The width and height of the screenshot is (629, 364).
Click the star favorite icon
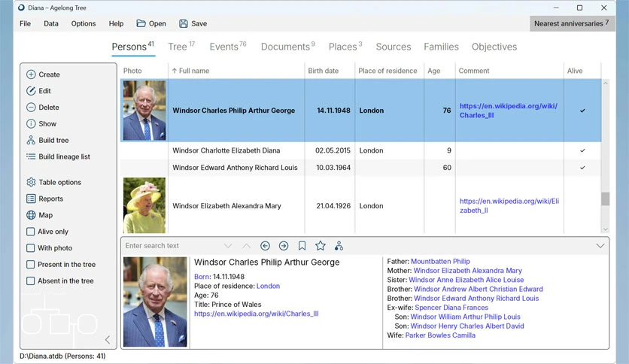pos(320,246)
